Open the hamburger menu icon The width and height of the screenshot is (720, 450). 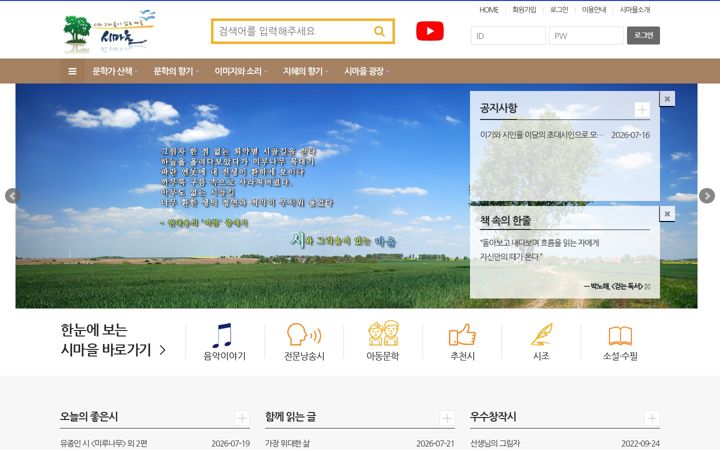73,71
